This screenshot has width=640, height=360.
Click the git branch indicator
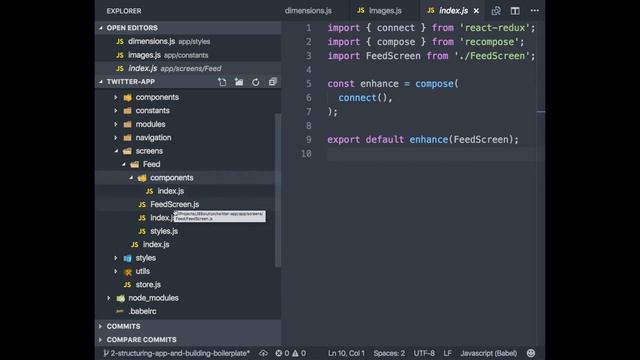point(176,353)
